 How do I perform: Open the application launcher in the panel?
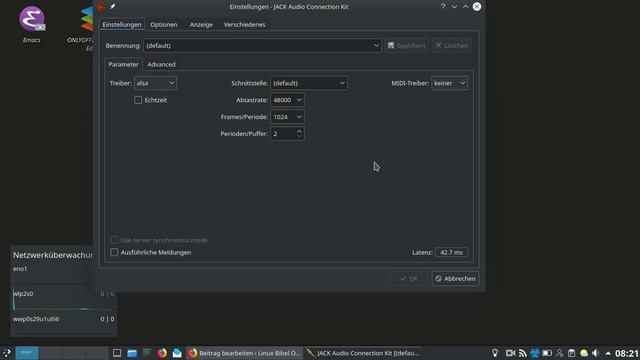[x=7, y=353]
